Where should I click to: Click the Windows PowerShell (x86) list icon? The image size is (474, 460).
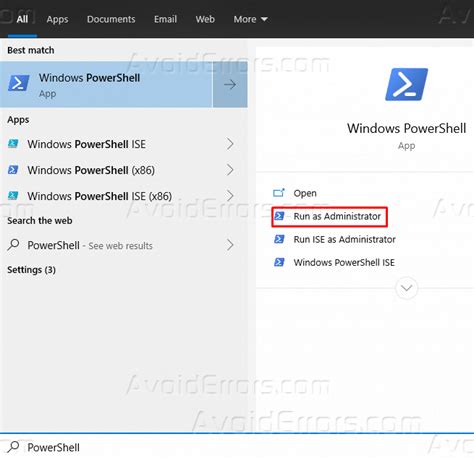point(13,170)
